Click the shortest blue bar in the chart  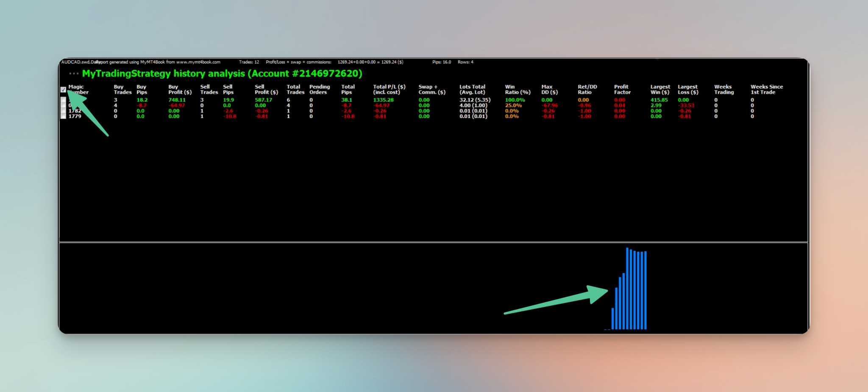[x=612, y=319]
